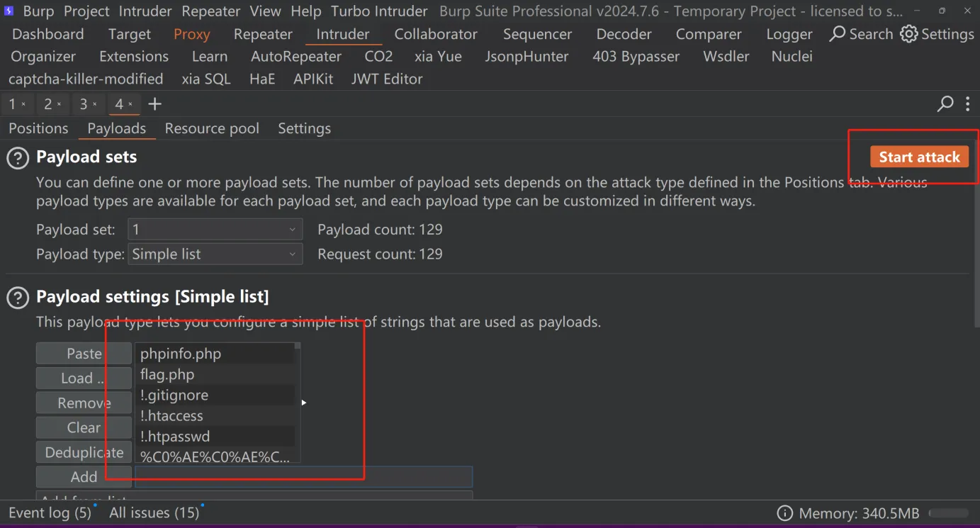Open the Payload sets help icon

point(18,158)
